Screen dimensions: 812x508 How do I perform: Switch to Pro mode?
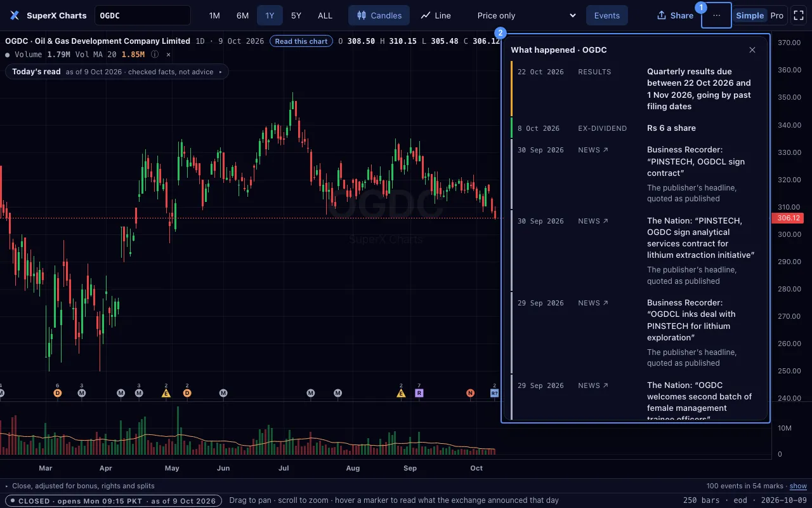click(776, 15)
